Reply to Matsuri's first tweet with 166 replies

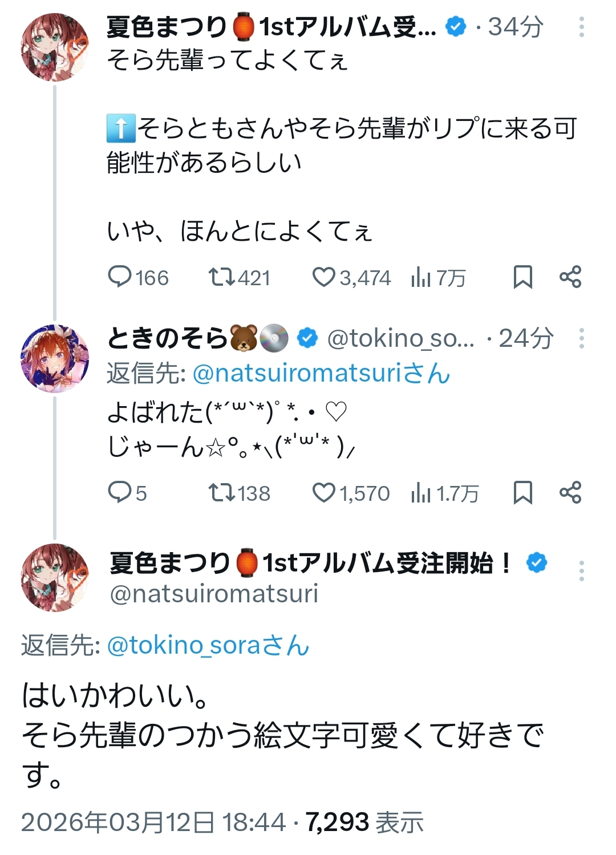coord(120,277)
